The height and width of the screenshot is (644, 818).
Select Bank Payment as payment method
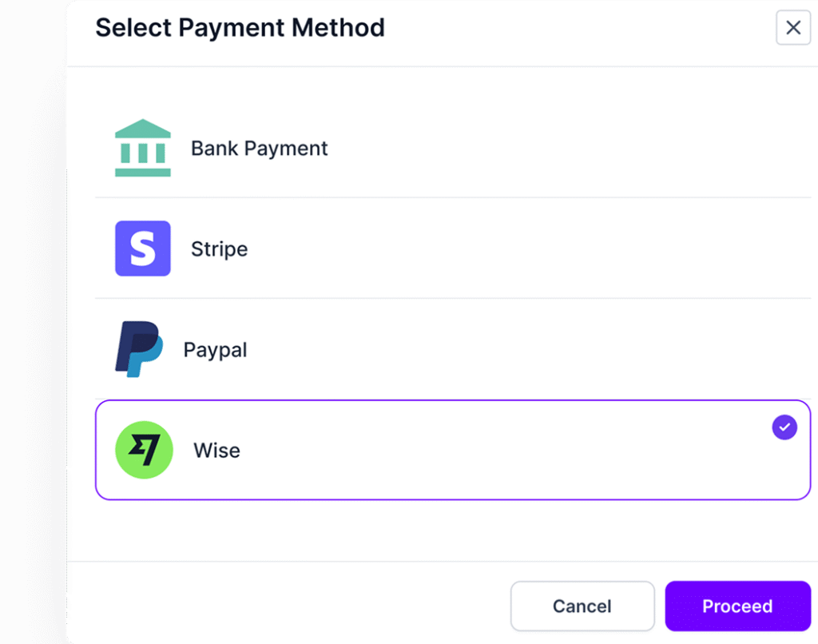pyautogui.click(x=399, y=148)
